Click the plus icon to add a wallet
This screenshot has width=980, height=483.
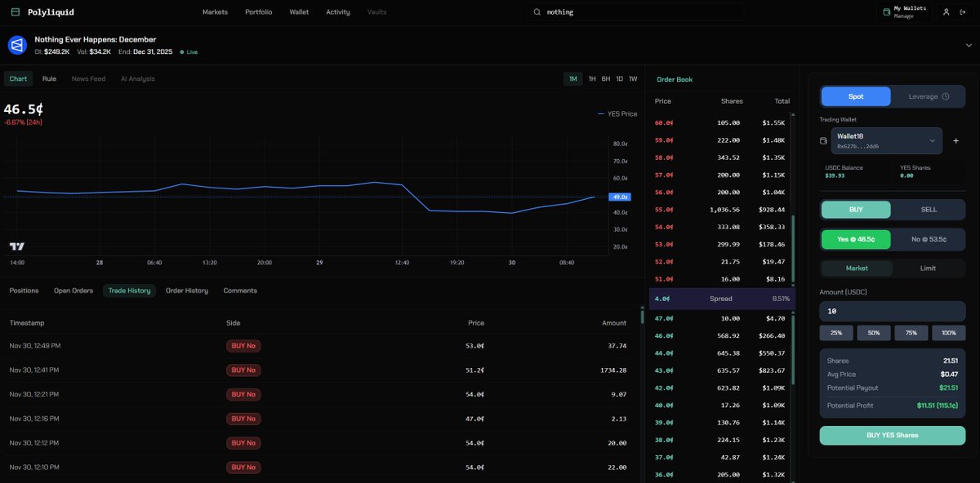955,141
